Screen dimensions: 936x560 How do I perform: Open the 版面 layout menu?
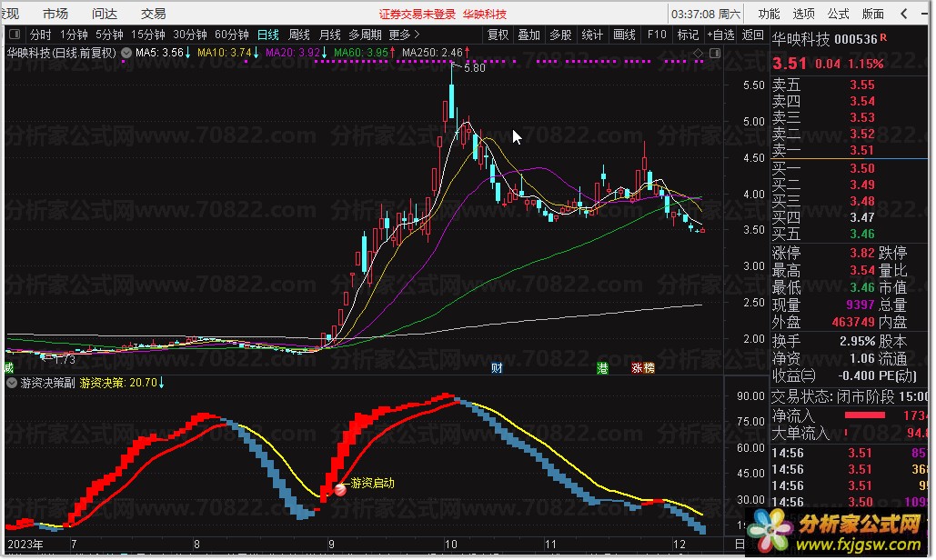pos(872,13)
